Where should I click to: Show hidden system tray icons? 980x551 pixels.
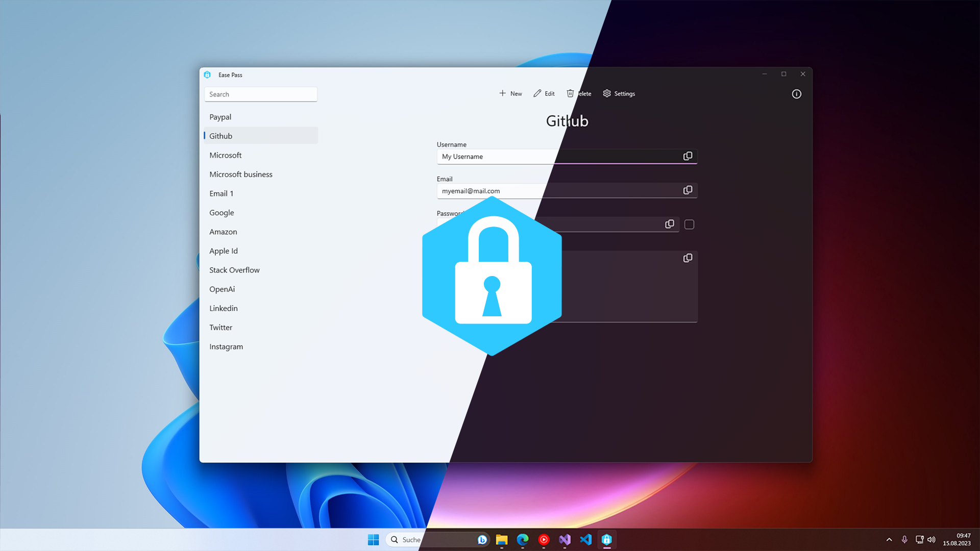tap(889, 540)
